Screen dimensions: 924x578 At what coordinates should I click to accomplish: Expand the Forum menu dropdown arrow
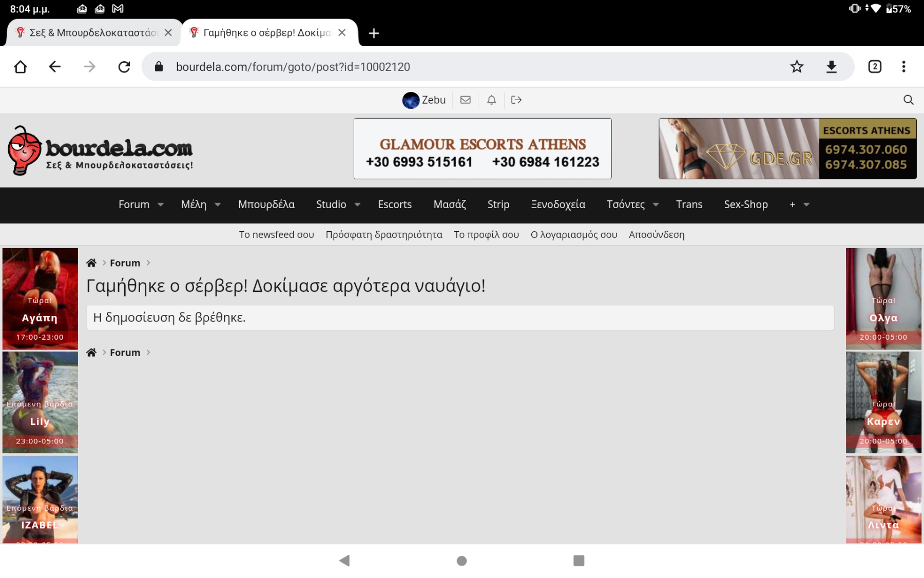coord(161,205)
